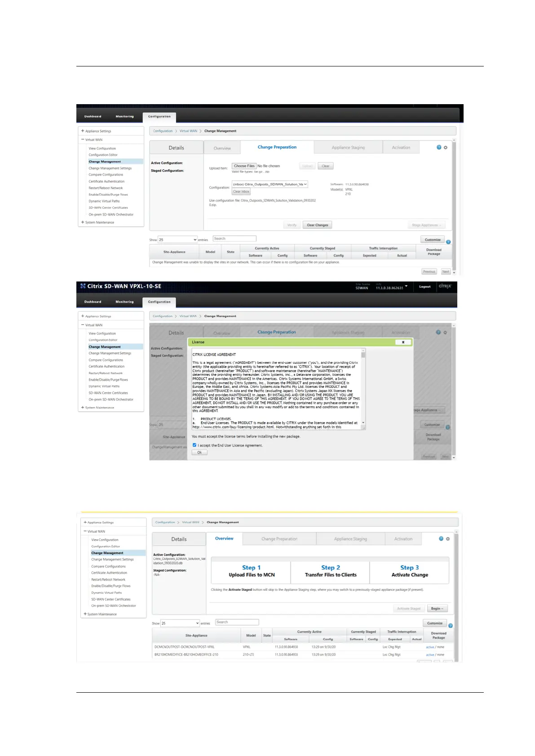The width and height of the screenshot is (535, 756).
Task: Select Step 3 Activate Change
Action: tap(410, 571)
